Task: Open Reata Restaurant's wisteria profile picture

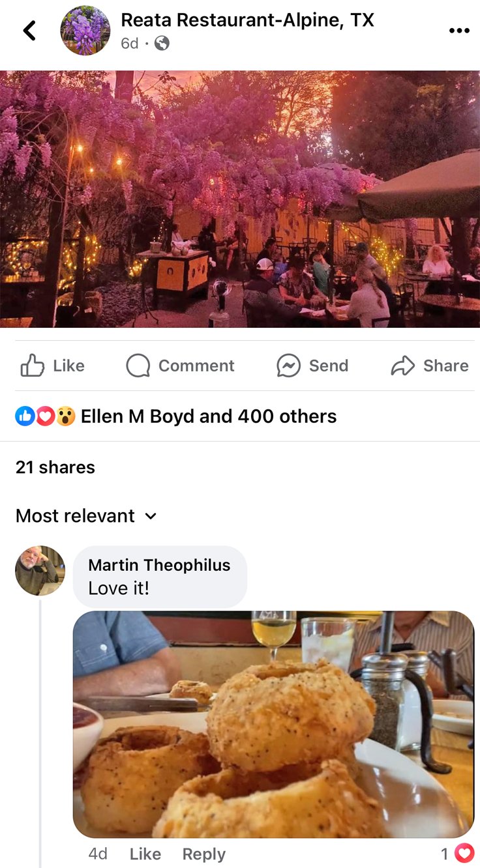Action: (85, 31)
